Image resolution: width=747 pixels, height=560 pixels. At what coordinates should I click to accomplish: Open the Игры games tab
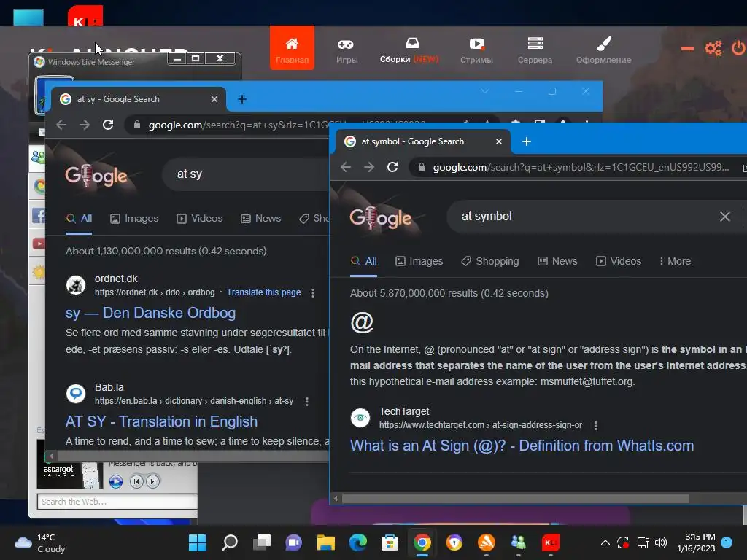(347, 51)
